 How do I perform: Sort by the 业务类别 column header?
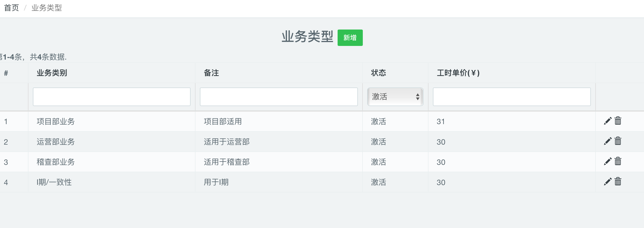(x=52, y=73)
